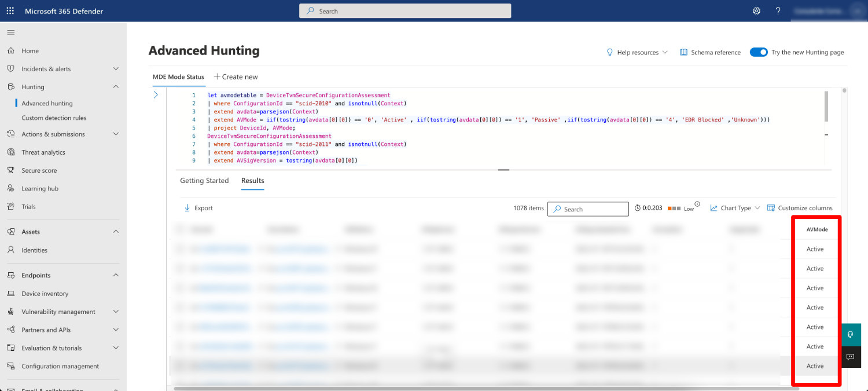The height and width of the screenshot is (391, 868).
Task: Open the Configuration management icon
Action: coord(10,366)
